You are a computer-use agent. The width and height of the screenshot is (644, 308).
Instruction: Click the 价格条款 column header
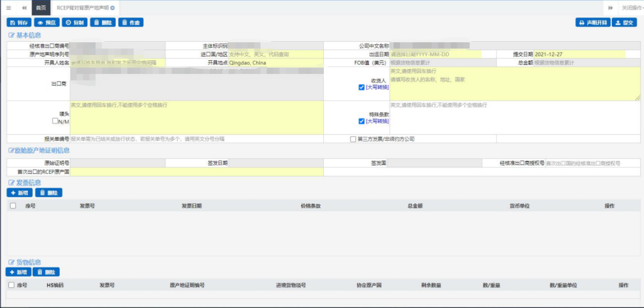311,206
